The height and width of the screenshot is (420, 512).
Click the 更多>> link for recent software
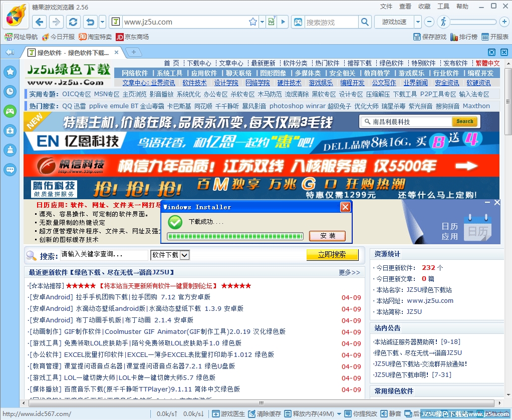(x=349, y=272)
